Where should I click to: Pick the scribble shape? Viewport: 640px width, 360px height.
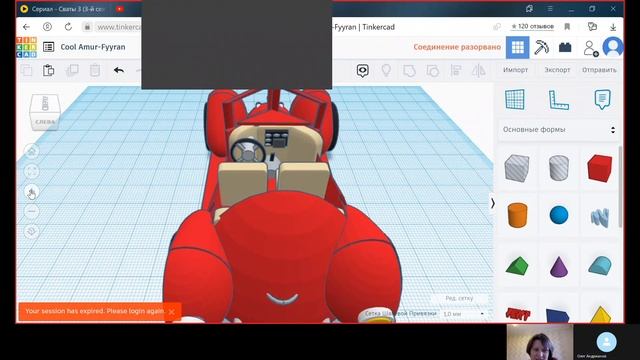600,217
